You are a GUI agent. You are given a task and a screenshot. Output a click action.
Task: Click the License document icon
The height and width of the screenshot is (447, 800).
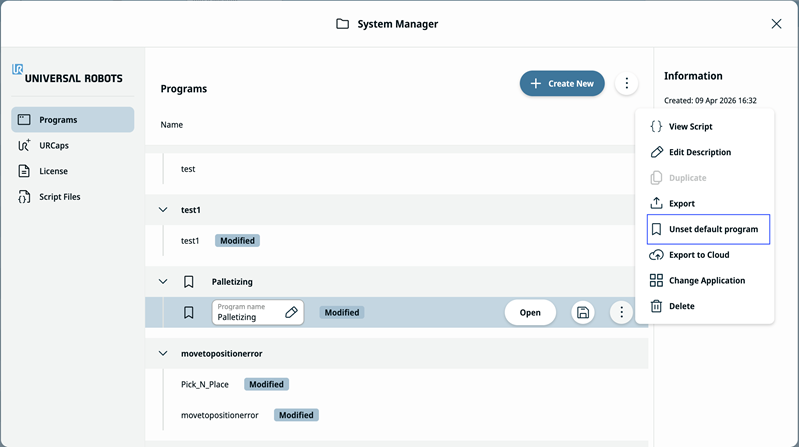click(x=24, y=171)
